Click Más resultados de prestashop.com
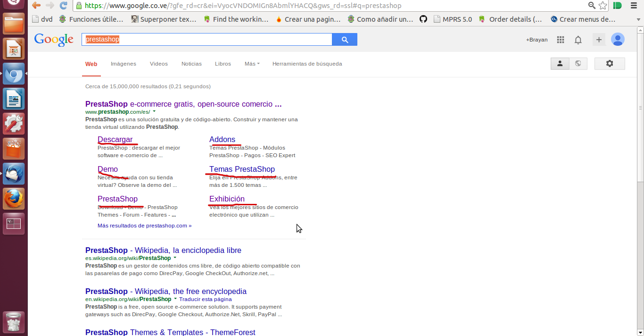Screen dimensions: 644x336 coord(144,226)
